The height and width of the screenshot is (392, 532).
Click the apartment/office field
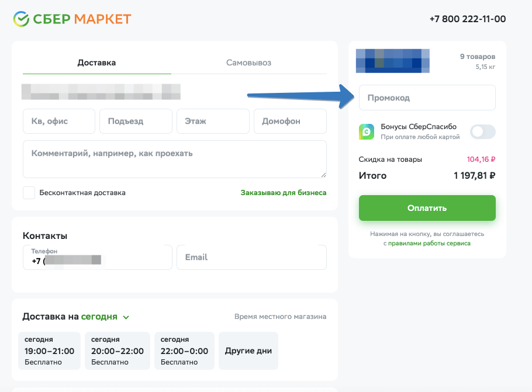[58, 122]
